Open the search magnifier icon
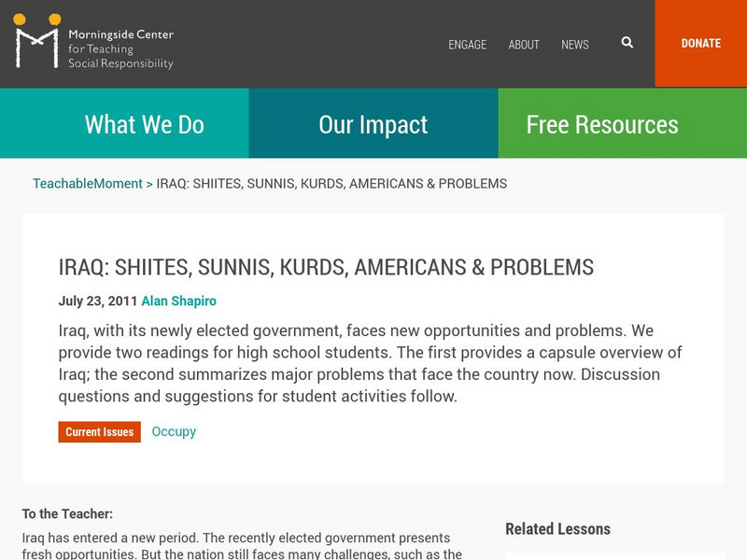This screenshot has height=560, width=747. pyautogui.click(x=627, y=43)
